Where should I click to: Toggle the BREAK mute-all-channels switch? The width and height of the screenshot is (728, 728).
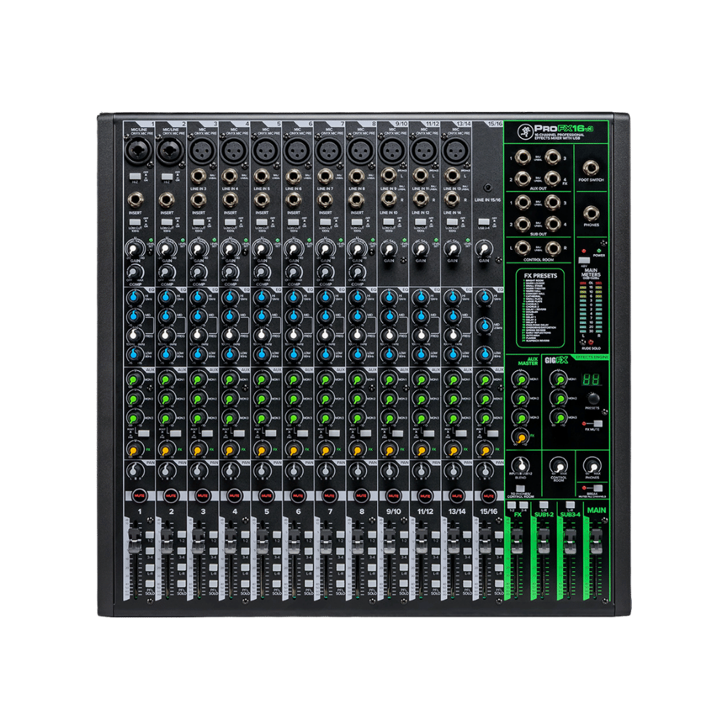point(597,489)
